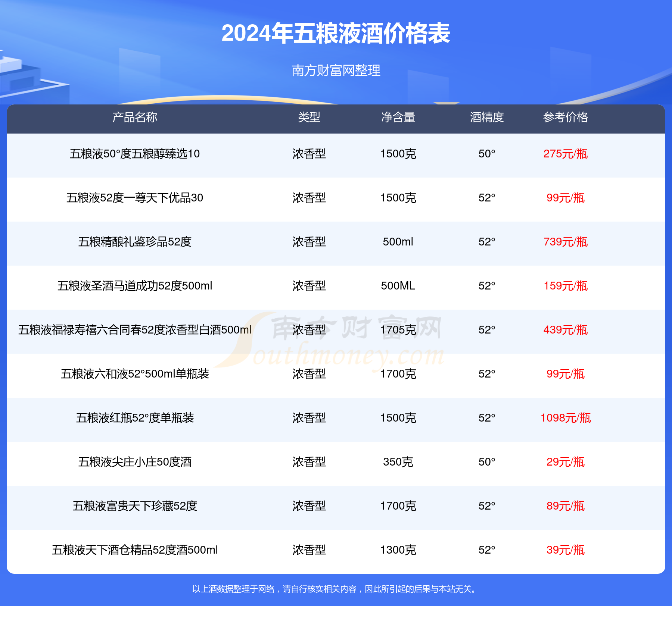Click the title 2024年五粮液酒价格表
The width and height of the screenshot is (672, 623).
coord(336,34)
